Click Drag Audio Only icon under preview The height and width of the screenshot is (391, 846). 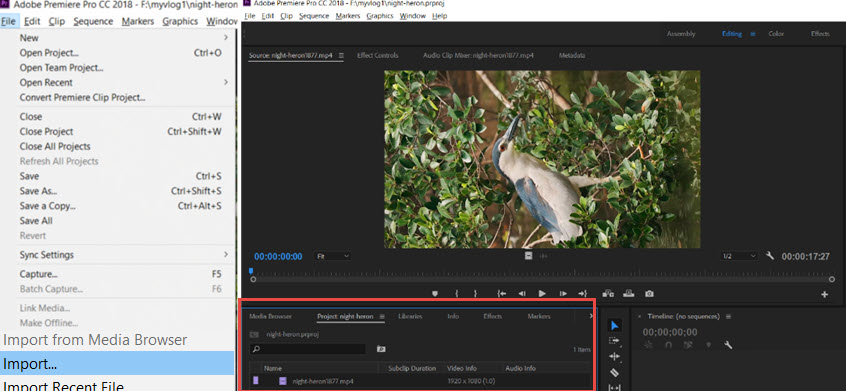tap(543, 256)
